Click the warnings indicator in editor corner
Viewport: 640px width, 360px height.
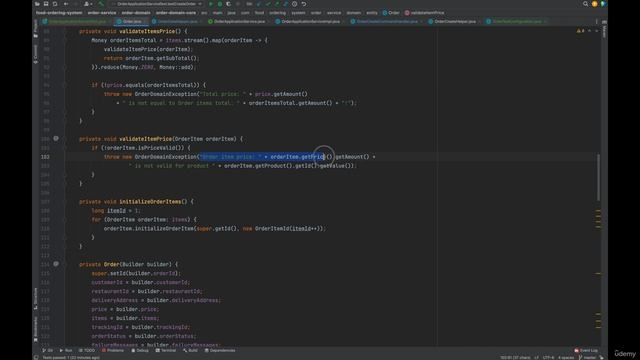click(x=580, y=31)
